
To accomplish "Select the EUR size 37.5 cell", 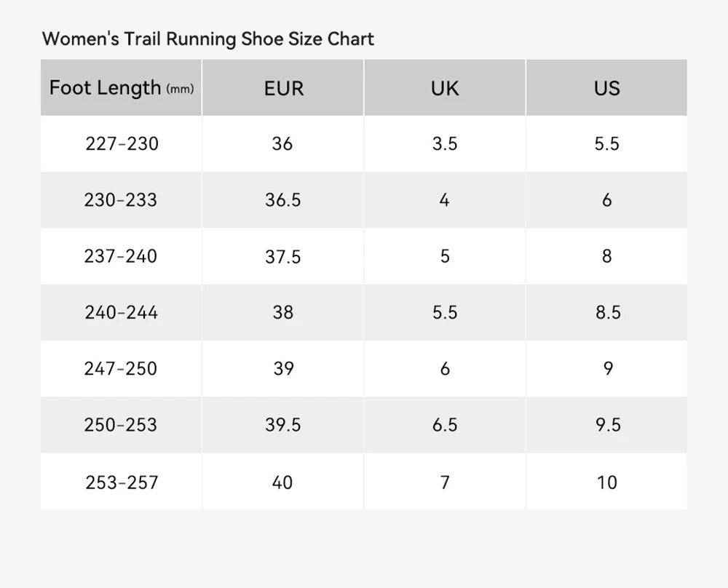I will point(282,256).
